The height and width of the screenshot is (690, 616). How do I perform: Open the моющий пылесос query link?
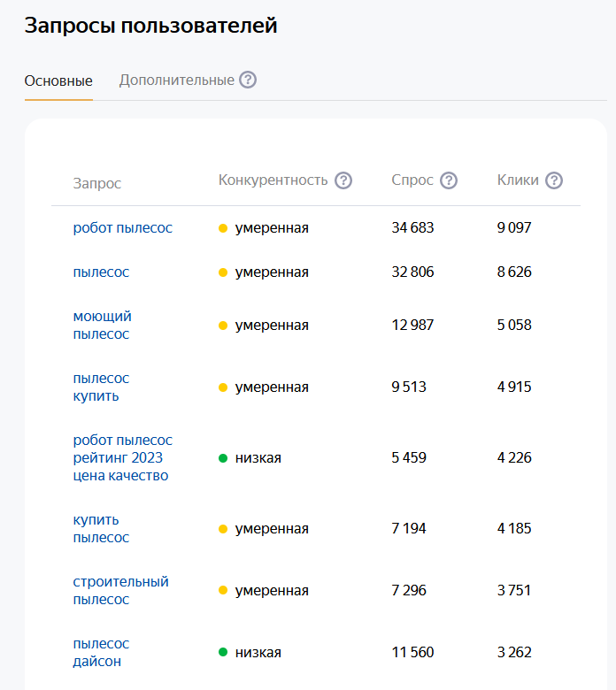pyautogui.click(x=102, y=326)
